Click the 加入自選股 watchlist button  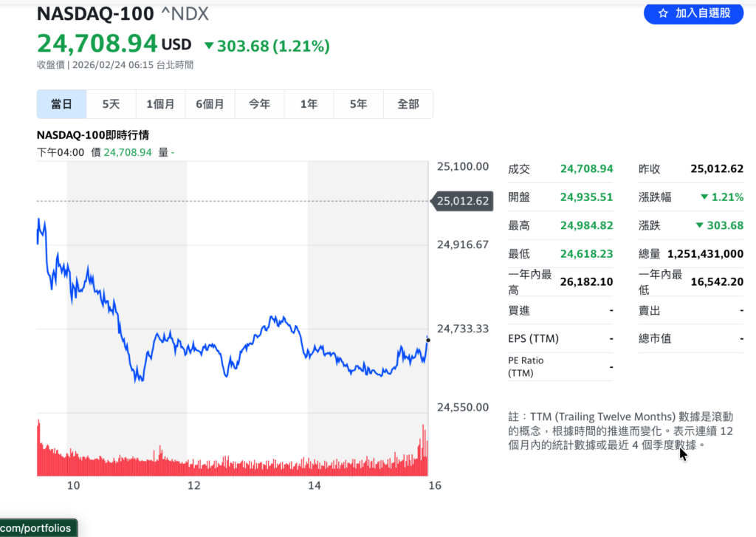(693, 13)
